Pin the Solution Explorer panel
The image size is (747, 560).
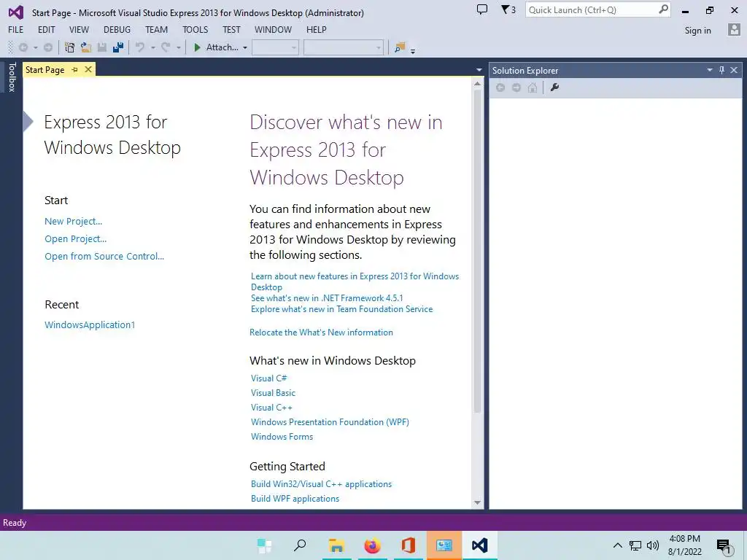[x=721, y=70]
